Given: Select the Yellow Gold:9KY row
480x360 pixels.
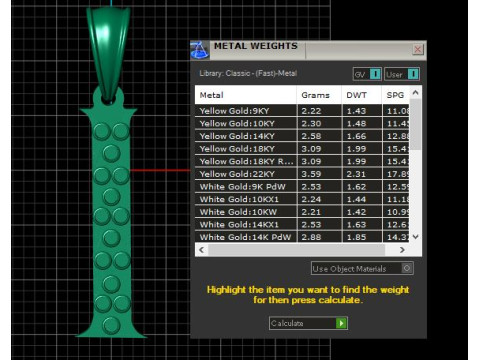Looking at the screenshot, I should pyautogui.click(x=302, y=111).
